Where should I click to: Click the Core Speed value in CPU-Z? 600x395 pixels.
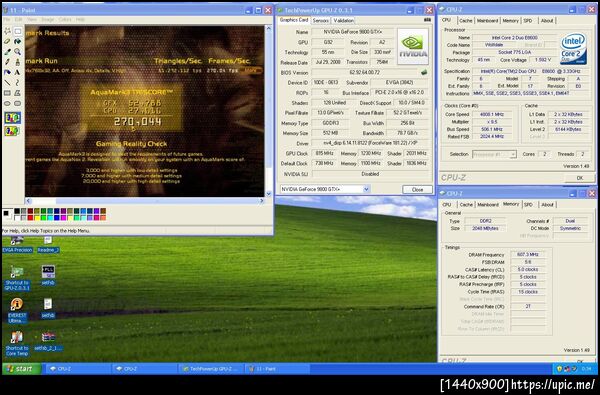492,114
